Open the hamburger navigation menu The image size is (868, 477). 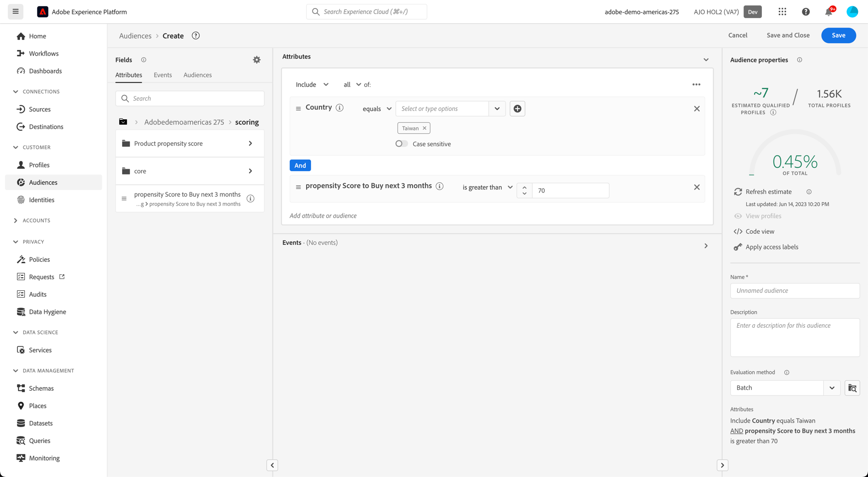(15, 12)
